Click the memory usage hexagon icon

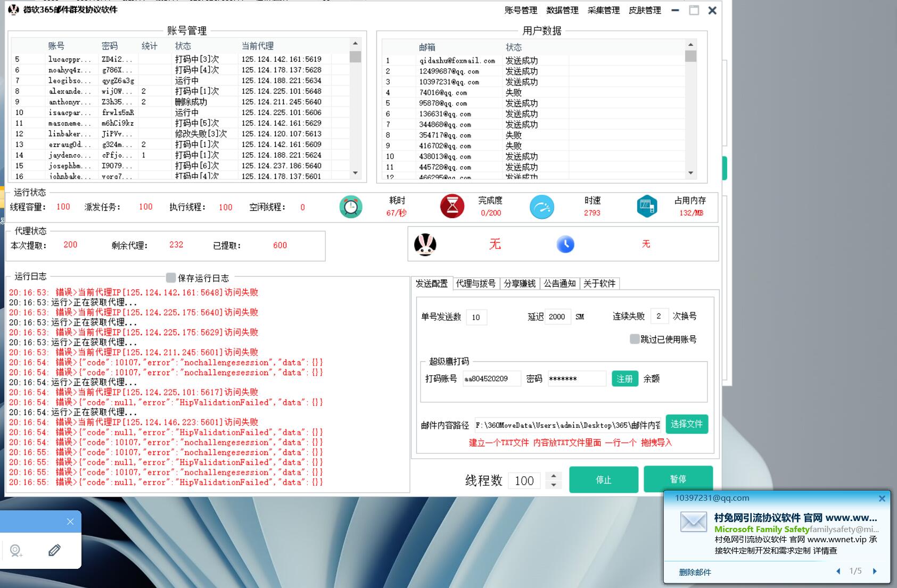click(647, 206)
